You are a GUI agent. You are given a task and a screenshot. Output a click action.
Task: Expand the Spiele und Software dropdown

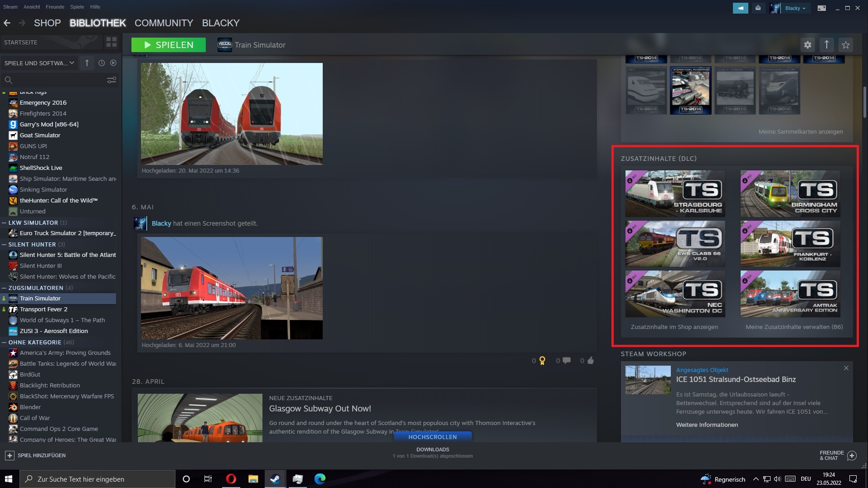(39, 63)
